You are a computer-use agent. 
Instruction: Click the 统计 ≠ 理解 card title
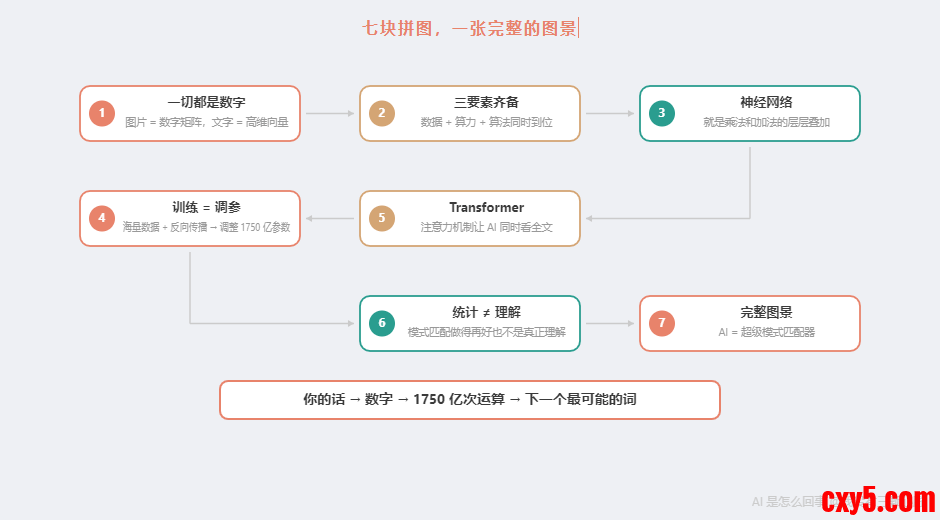[486, 312]
